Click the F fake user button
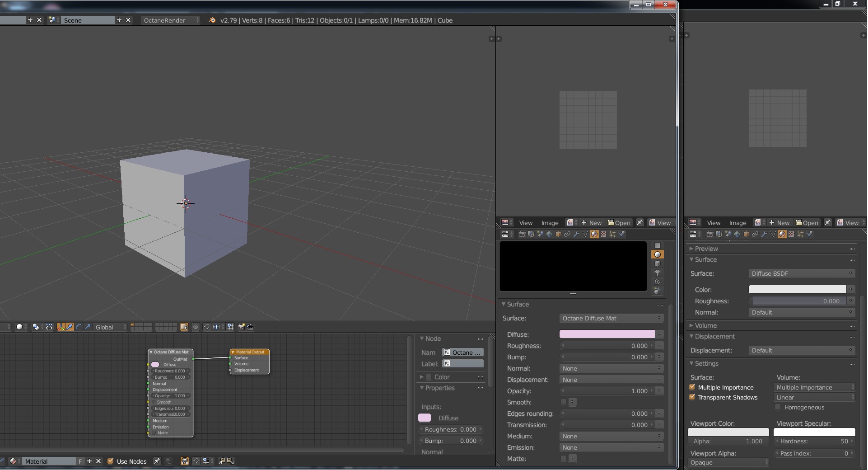 click(80, 461)
